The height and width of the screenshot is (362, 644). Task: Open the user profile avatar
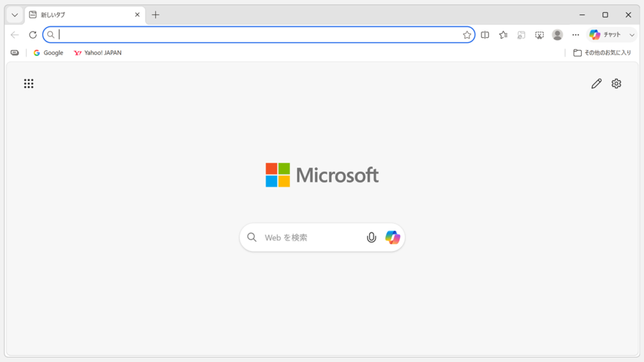point(557,35)
